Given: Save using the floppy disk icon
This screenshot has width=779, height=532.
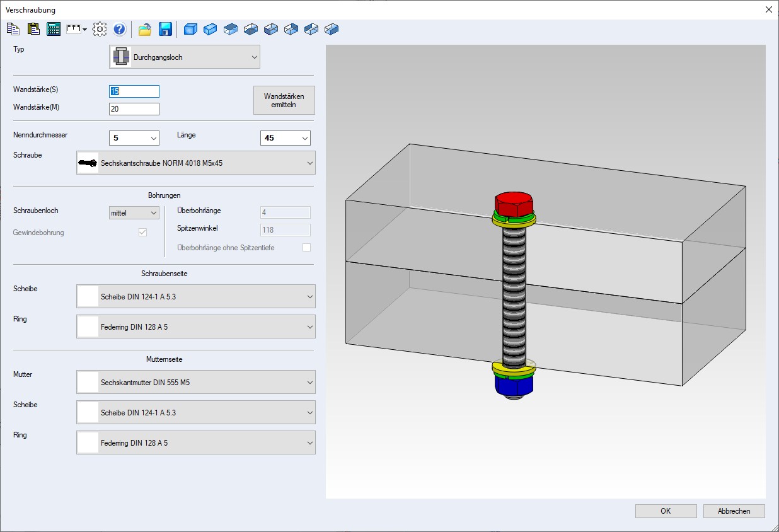Looking at the screenshot, I should click(165, 29).
